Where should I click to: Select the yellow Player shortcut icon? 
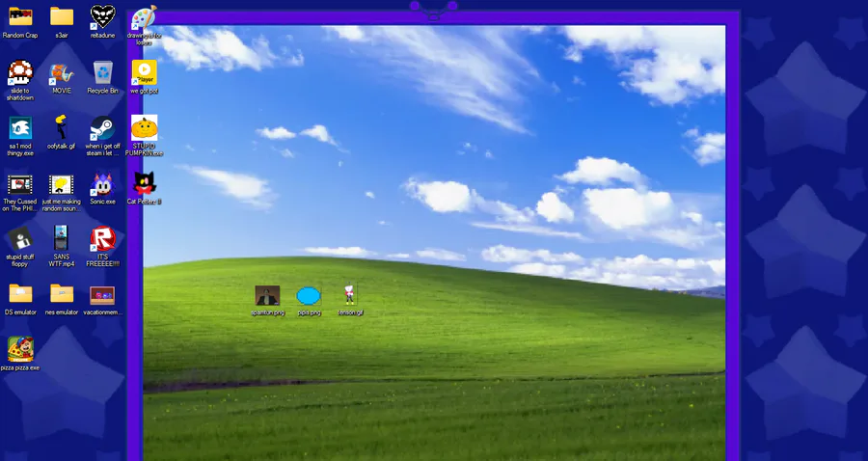(144, 72)
